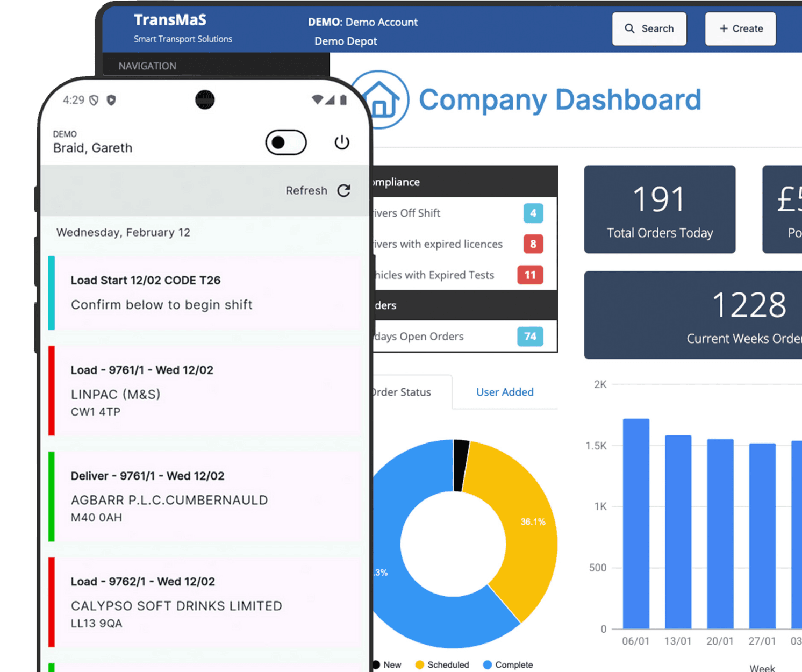
Task: Tap the Wi-Fi signal icon on phone
Action: point(318,99)
